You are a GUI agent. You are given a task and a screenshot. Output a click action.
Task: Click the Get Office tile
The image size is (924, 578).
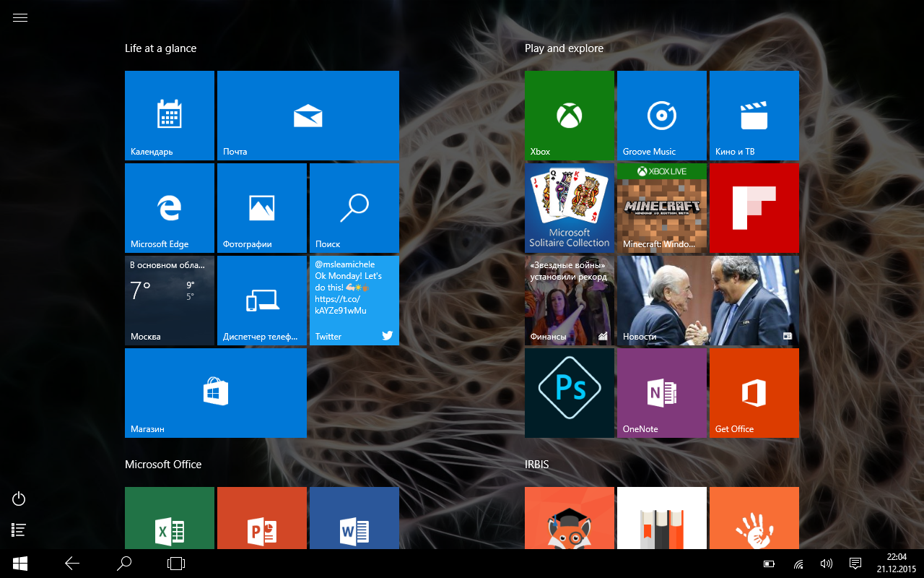pyautogui.click(x=754, y=392)
